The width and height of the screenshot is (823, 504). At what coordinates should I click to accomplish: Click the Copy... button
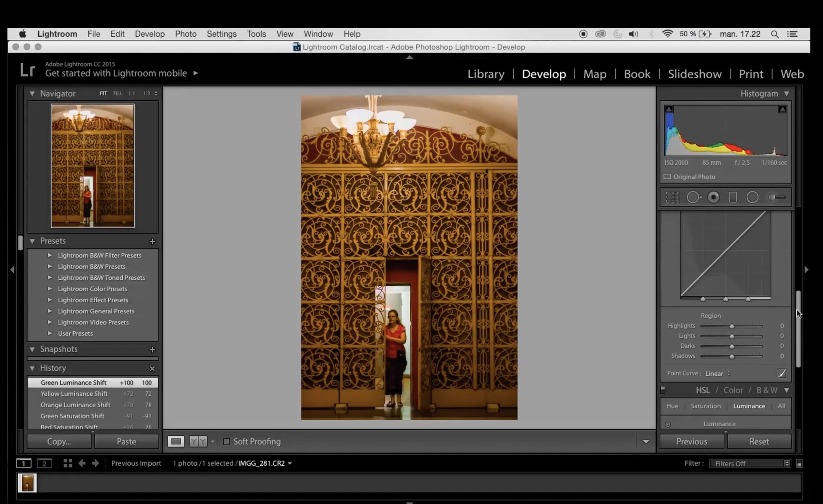pos(59,442)
